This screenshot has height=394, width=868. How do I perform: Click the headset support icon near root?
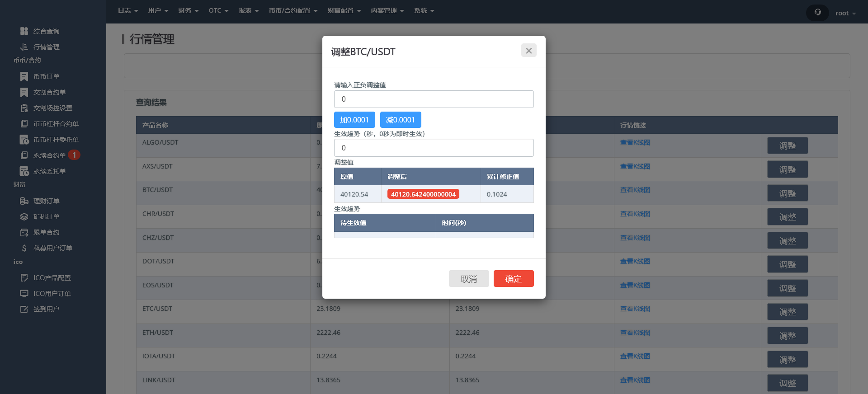[x=817, y=13]
